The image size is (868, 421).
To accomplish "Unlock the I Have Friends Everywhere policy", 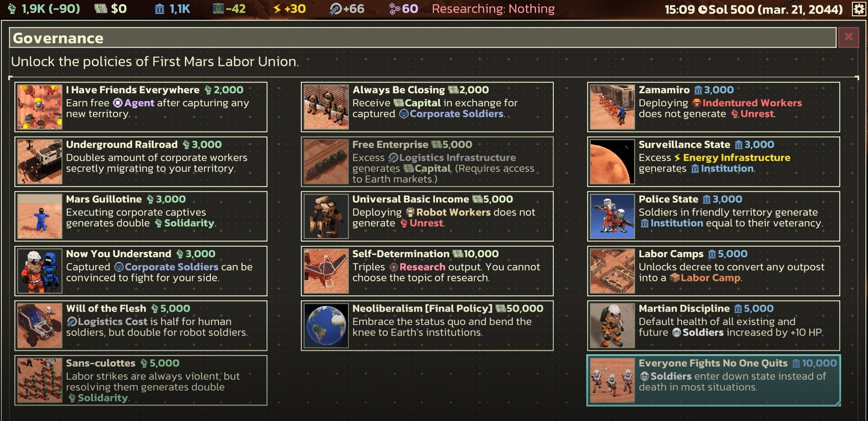I will click(x=141, y=107).
